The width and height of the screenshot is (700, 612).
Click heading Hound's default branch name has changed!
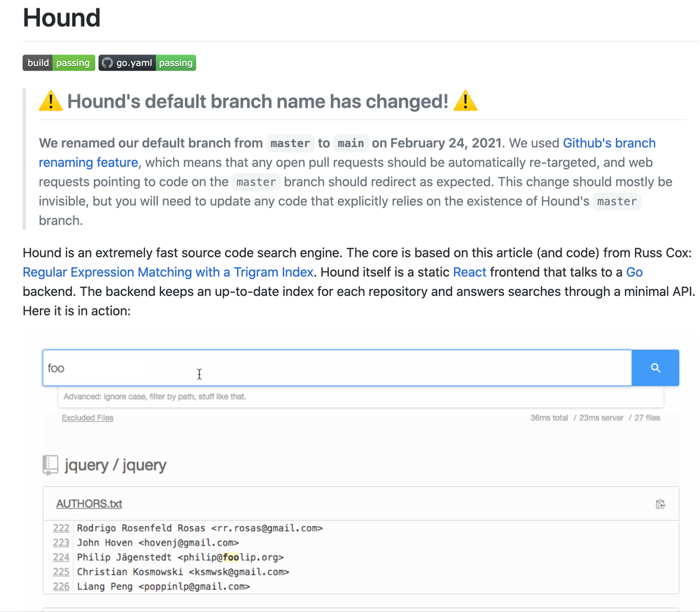pos(258,101)
